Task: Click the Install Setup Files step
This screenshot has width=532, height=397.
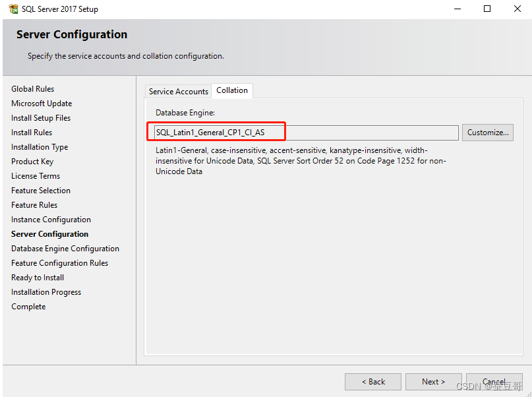Action: coord(41,118)
